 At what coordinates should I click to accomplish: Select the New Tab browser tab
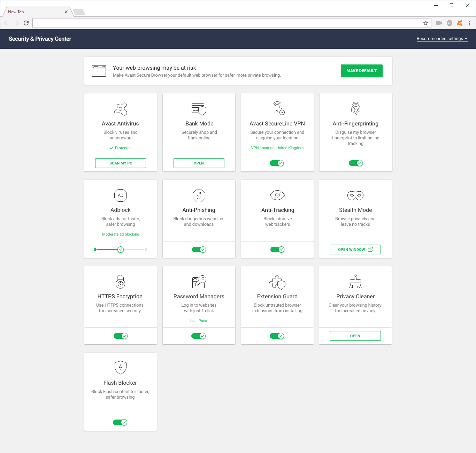(37, 12)
